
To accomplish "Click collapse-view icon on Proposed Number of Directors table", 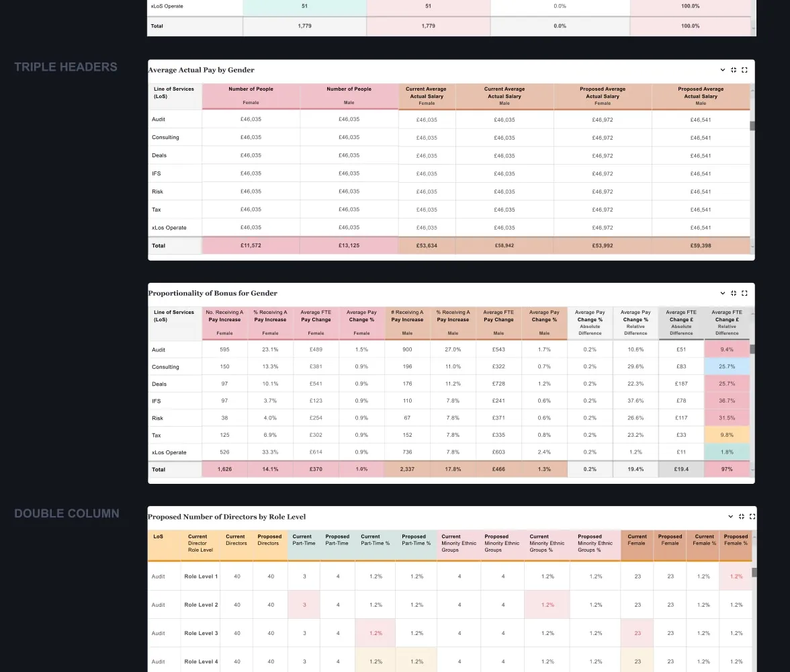I will 742,517.
